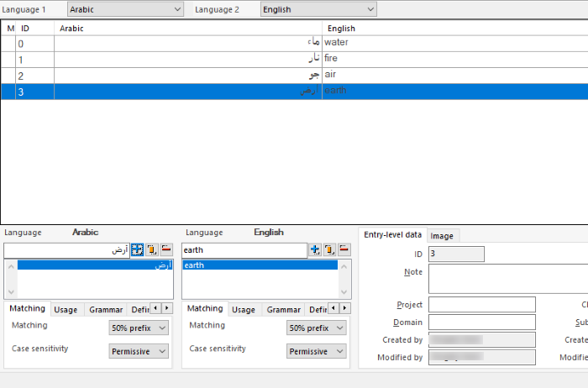The width and height of the screenshot is (588, 388).
Task: Open the Grammar tab in English panel
Action: click(284, 310)
